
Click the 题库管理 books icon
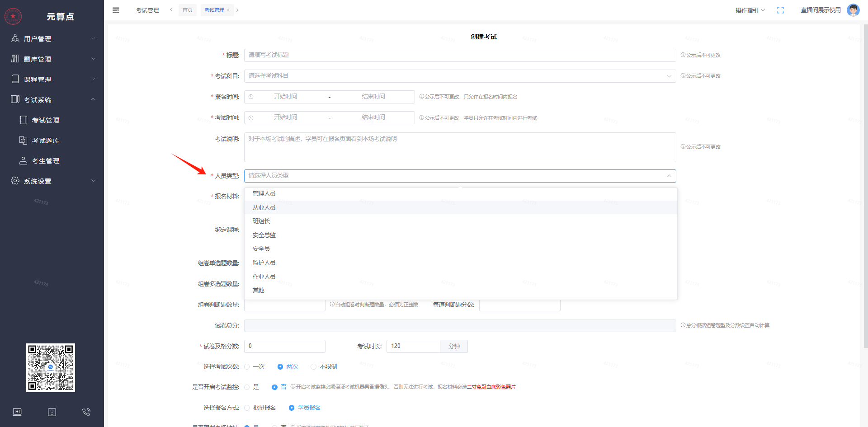tap(15, 59)
